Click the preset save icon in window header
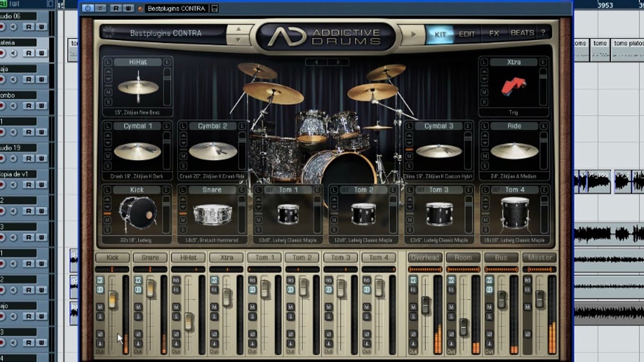This screenshot has height=362, width=644. pos(215,9)
